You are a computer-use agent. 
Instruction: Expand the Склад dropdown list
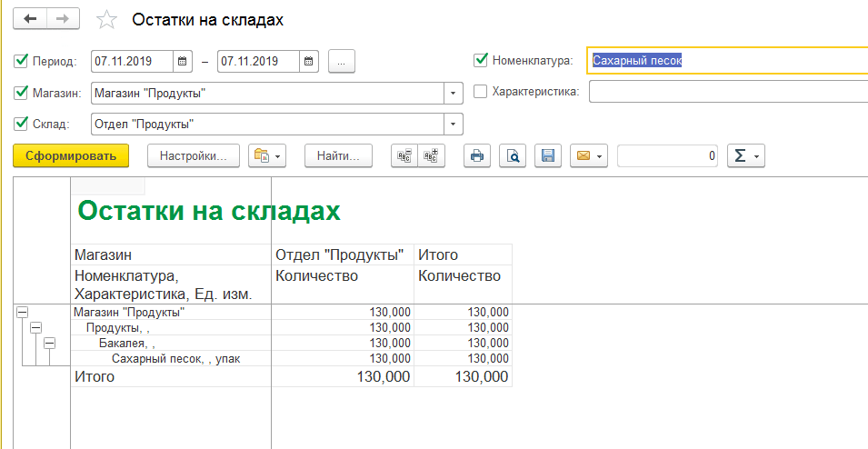coord(453,125)
